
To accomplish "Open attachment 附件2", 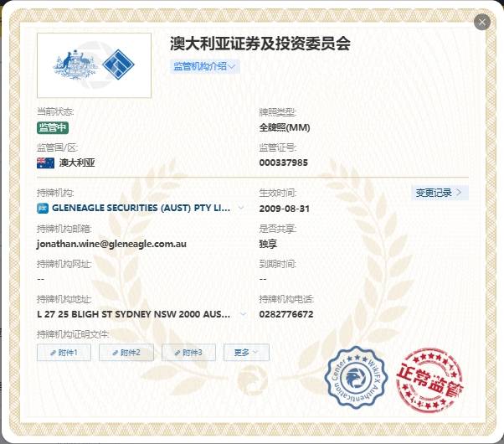I will click(126, 353).
